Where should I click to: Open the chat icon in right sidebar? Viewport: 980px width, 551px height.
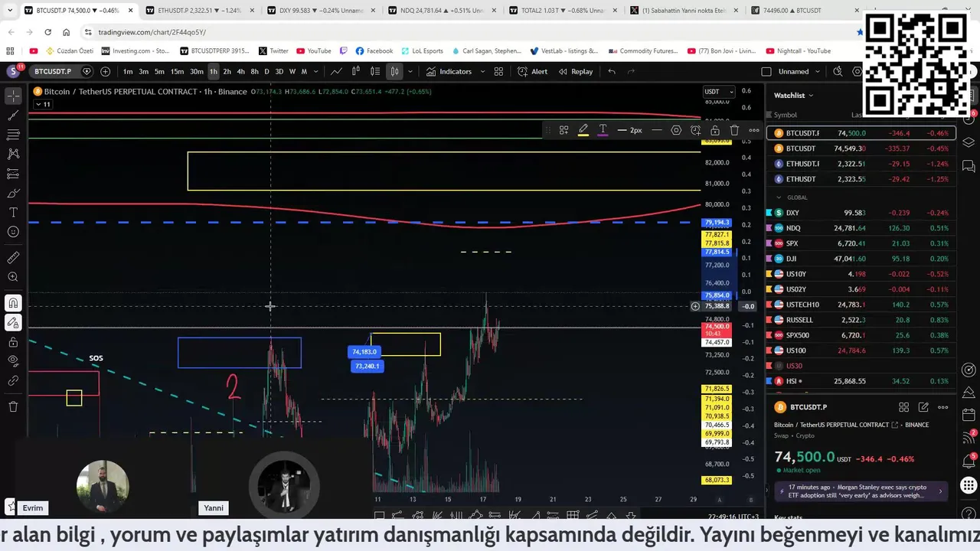click(x=969, y=166)
